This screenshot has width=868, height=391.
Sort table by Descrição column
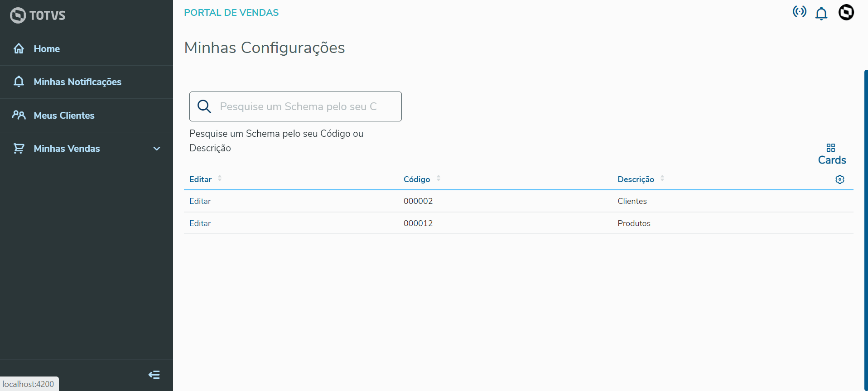click(662, 179)
